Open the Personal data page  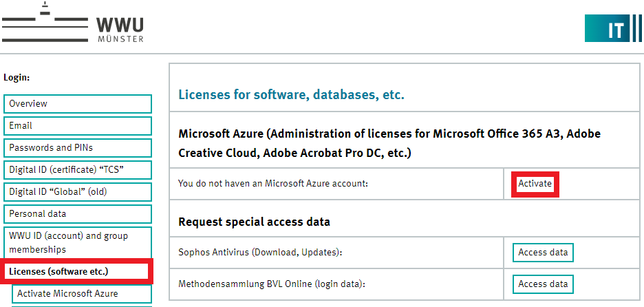coord(77,214)
